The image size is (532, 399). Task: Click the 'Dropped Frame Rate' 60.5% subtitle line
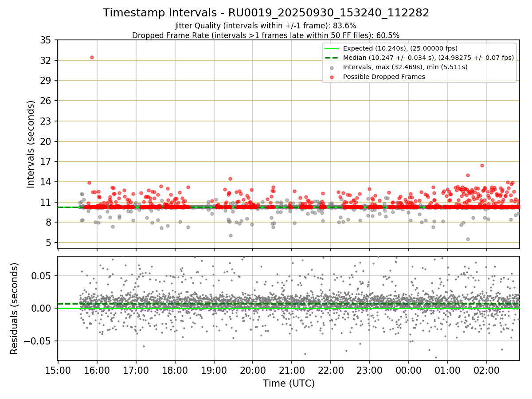[x=266, y=35]
